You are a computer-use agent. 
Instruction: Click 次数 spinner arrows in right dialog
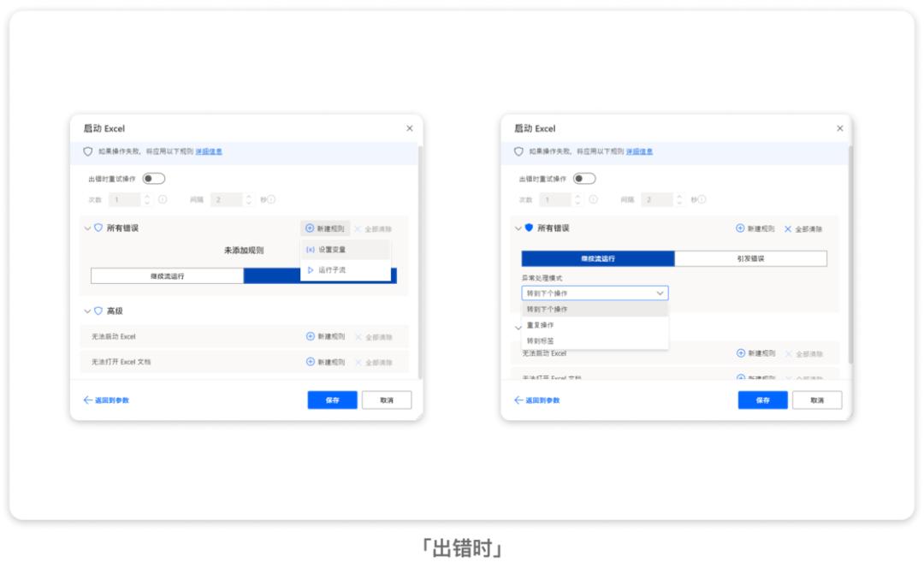(x=578, y=199)
